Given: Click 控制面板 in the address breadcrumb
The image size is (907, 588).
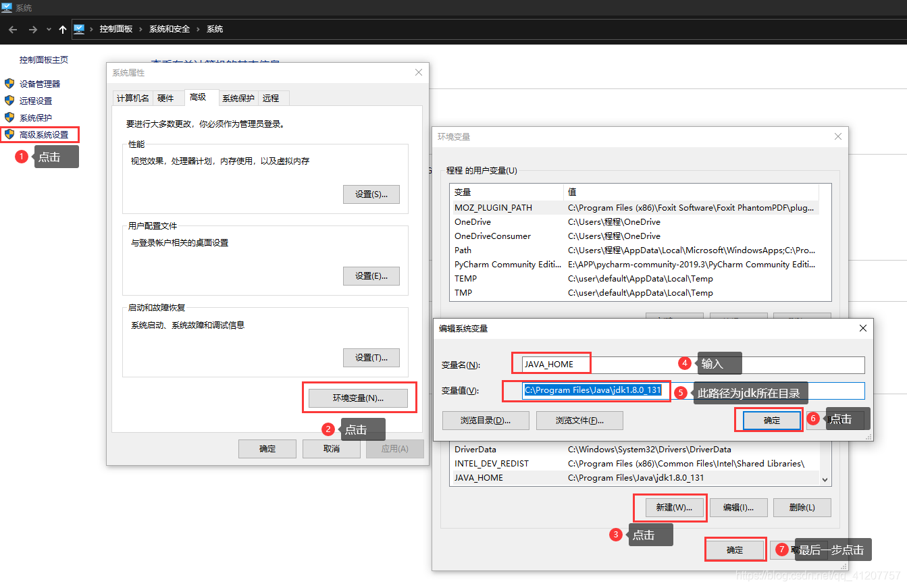Looking at the screenshot, I should coord(116,29).
